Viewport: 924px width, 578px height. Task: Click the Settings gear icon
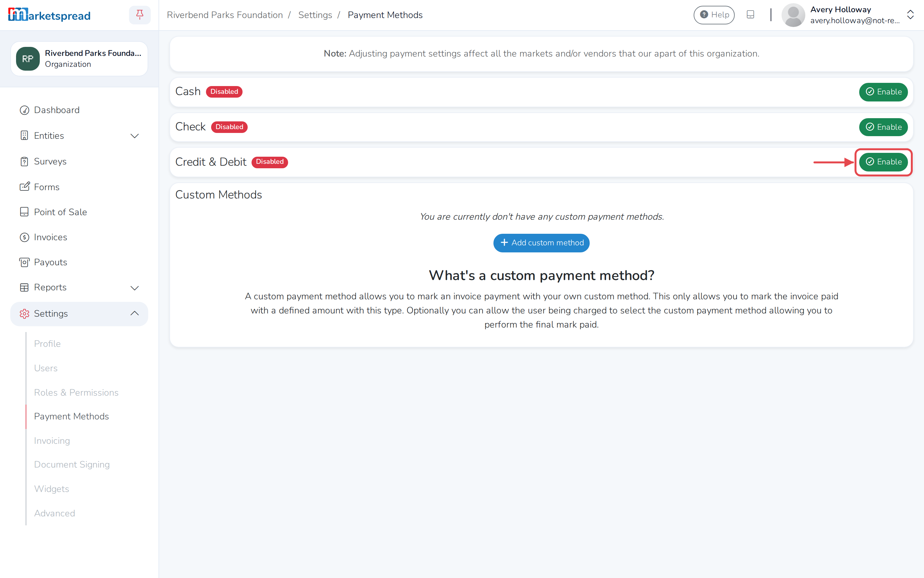(24, 314)
